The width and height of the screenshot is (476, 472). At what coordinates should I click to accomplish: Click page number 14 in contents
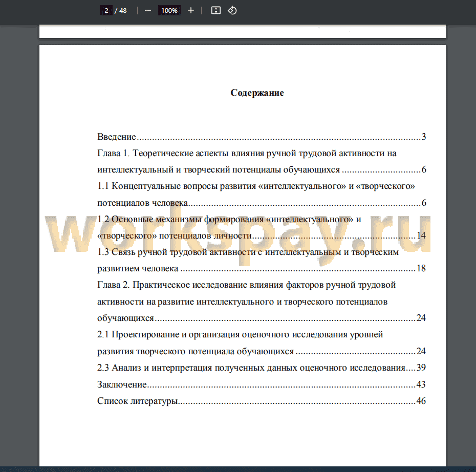(421, 235)
